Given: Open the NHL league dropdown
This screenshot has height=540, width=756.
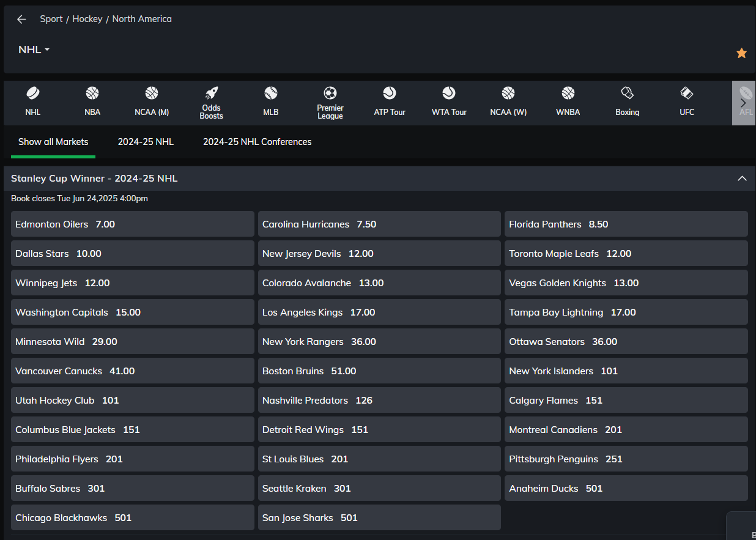Looking at the screenshot, I should point(34,50).
